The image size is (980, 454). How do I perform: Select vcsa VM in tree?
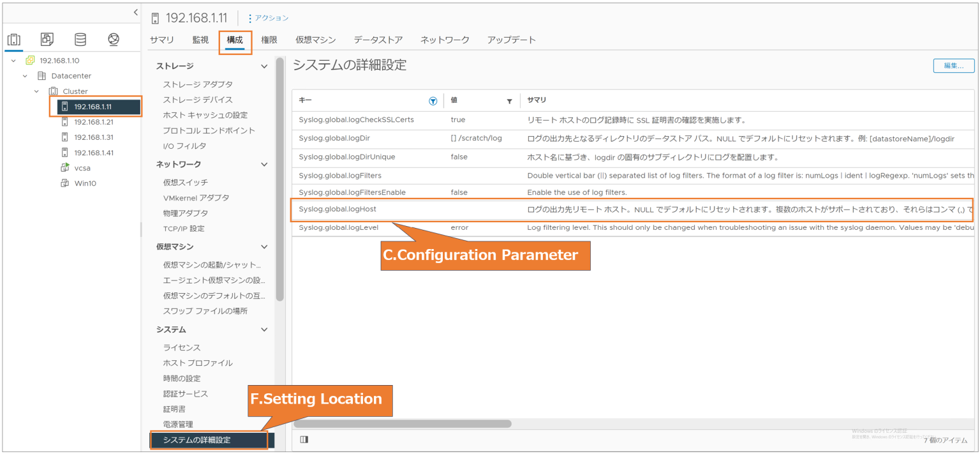(x=83, y=168)
